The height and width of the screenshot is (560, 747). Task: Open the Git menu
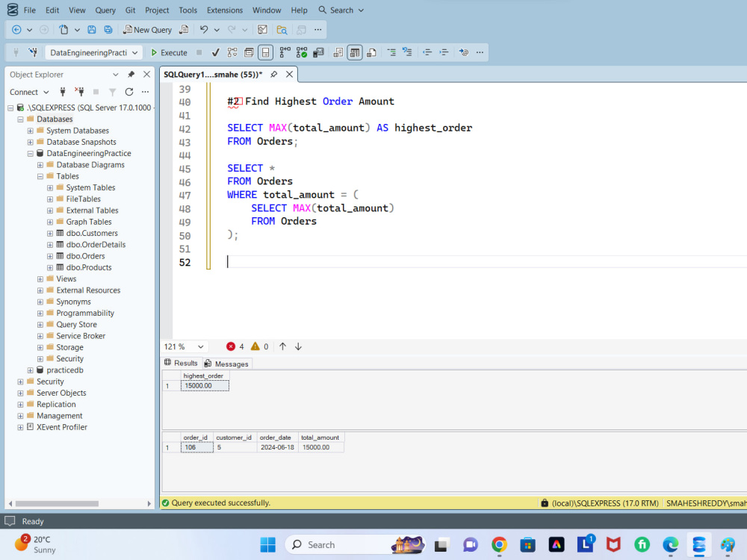130,10
